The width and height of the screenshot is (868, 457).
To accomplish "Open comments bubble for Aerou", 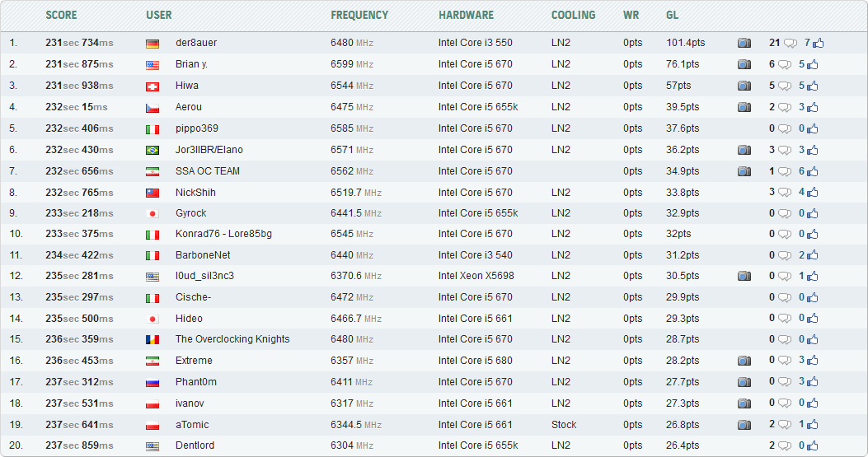I will pos(785,107).
